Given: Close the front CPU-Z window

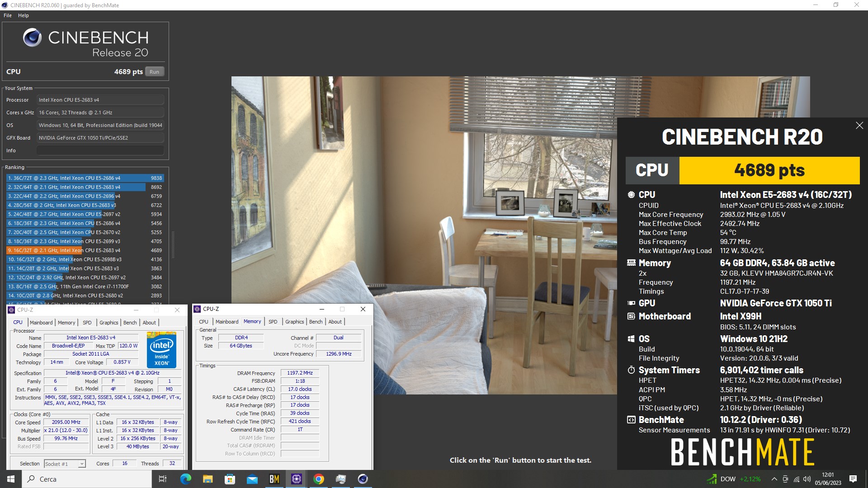Looking at the screenshot, I should (363, 309).
